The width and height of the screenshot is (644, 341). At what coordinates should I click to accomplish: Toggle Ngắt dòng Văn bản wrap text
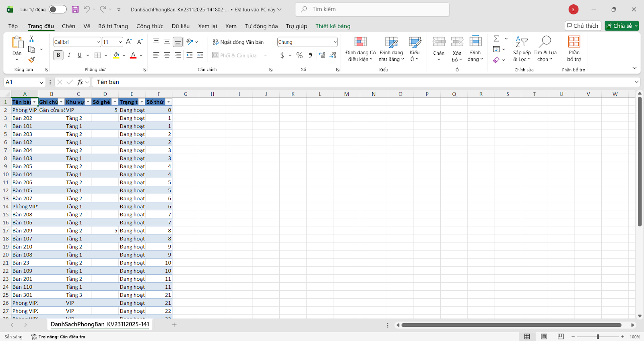[x=238, y=42]
